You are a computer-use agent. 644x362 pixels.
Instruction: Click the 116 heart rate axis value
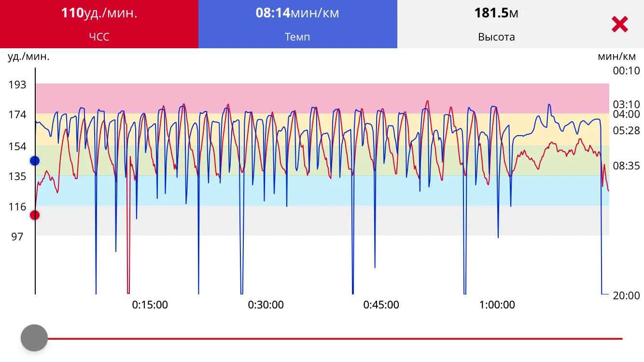(x=17, y=207)
